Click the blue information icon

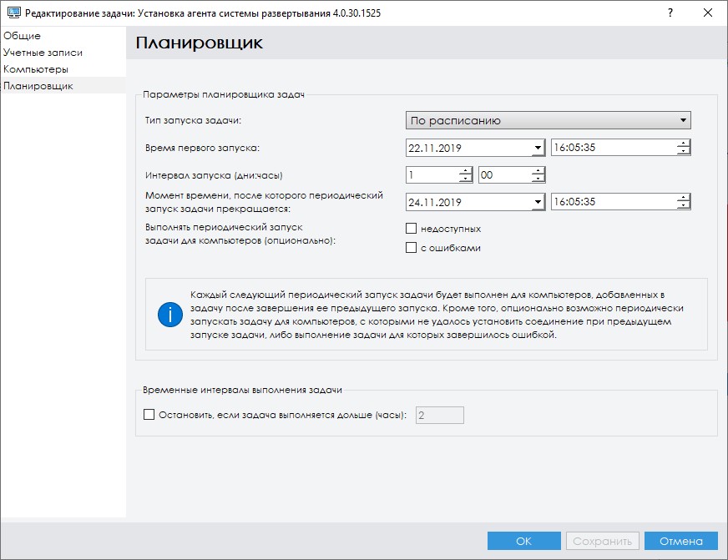click(x=170, y=315)
